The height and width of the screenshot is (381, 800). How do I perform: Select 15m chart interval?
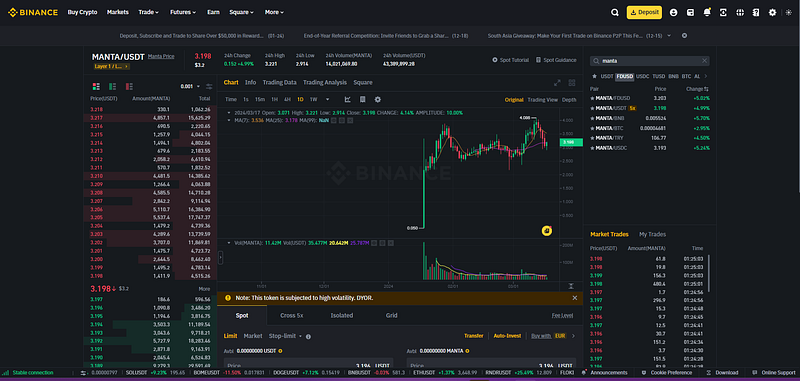click(x=260, y=99)
